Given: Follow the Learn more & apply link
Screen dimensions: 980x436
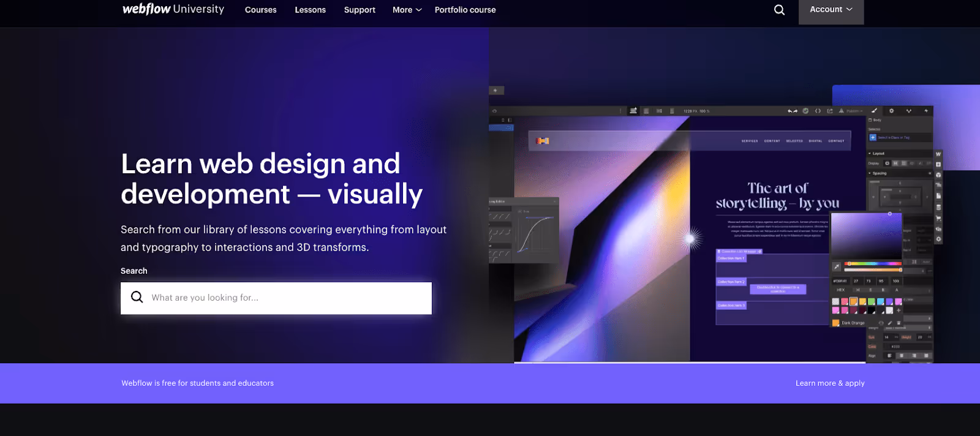Looking at the screenshot, I should [830, 383].
